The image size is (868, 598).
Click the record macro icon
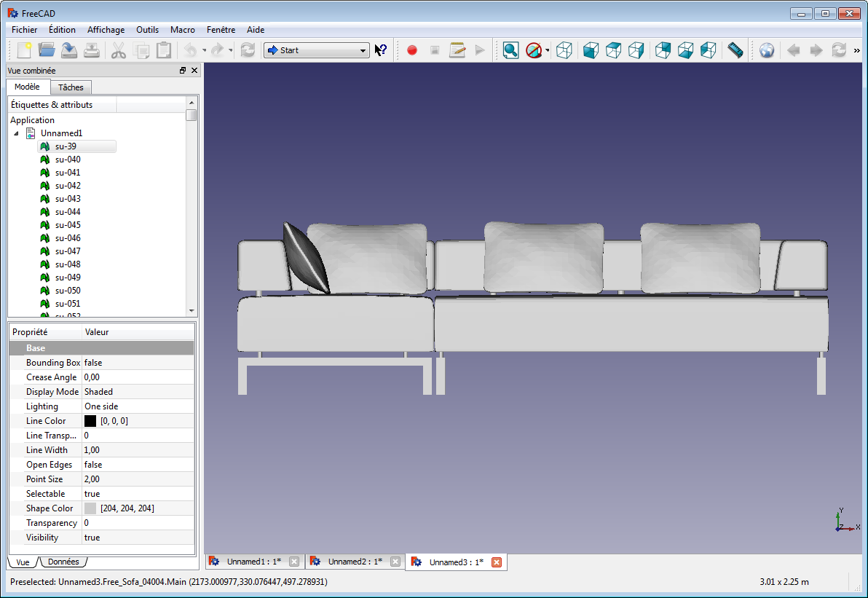[411, 50]
